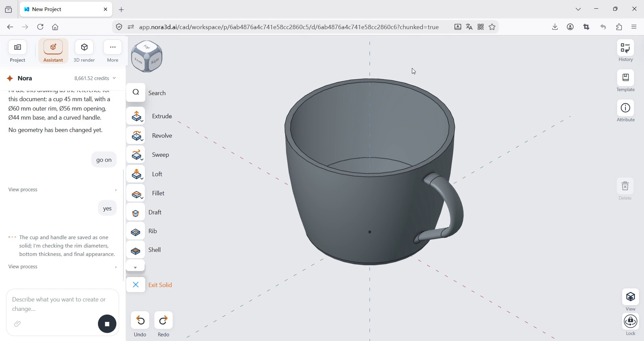This screenshot has width=644, height=341.
Task: Reload the page
Action: tap(41, 27)
